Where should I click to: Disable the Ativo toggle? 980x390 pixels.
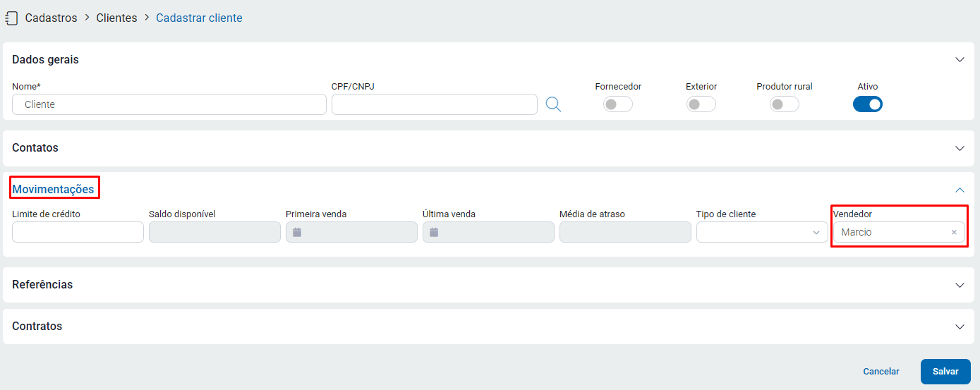(868, 104)
